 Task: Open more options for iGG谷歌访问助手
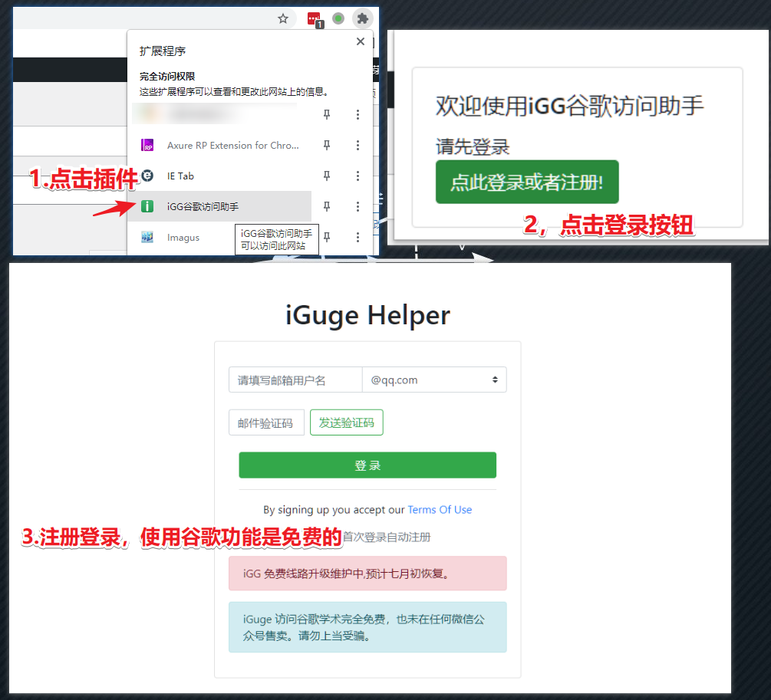[357, 206]
